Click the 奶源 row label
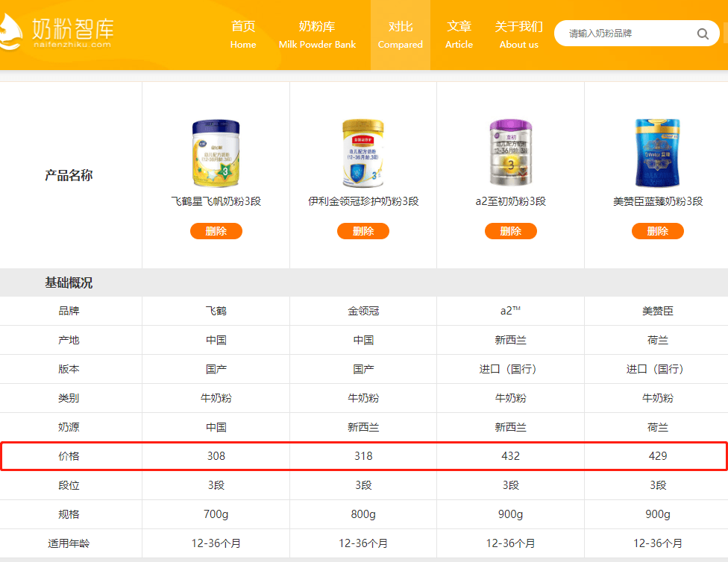The image size is (728, 562). point(69,427)
